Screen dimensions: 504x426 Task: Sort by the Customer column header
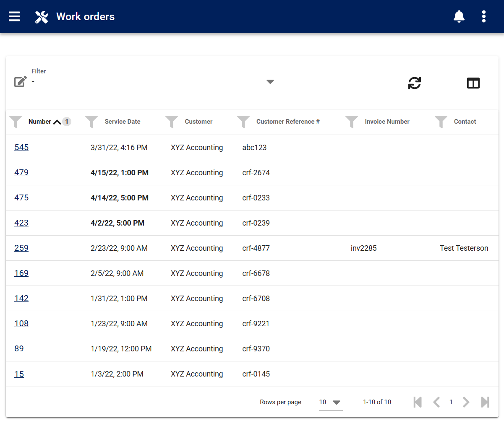click(198, 122)
